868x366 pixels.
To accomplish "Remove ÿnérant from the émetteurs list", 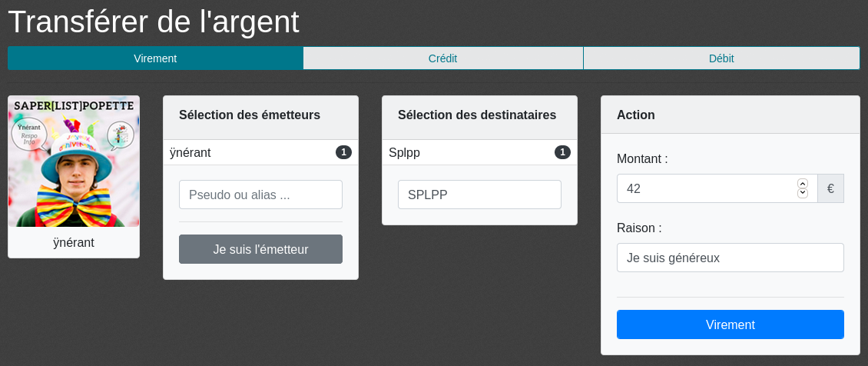I will (x=190, y=152).
